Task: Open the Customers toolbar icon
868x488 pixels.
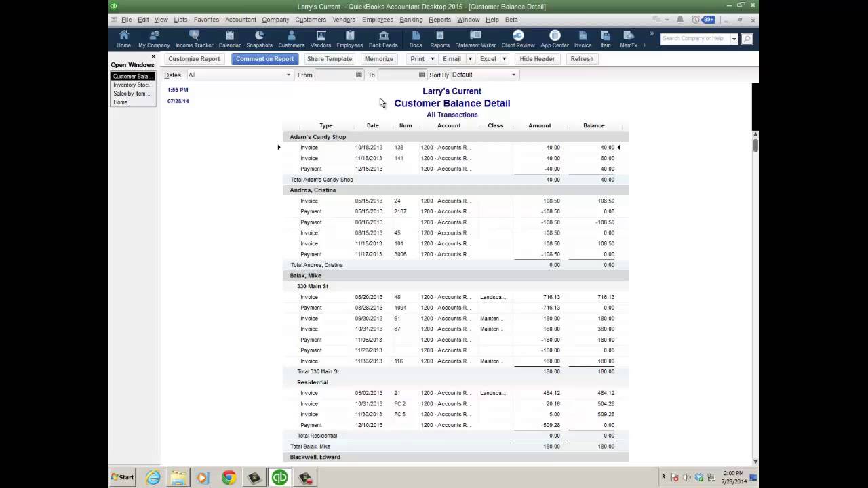Action: pyautogui.click(x=291, y=39)
